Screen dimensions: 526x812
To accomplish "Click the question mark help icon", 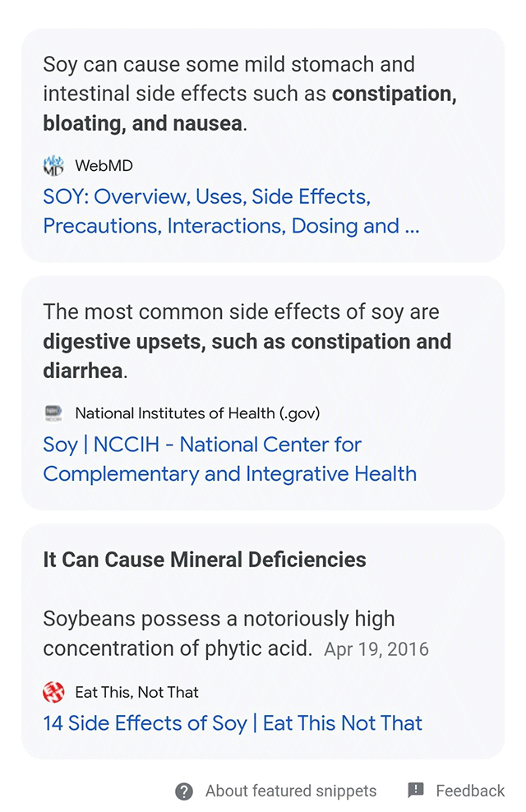I will [184, 791].
